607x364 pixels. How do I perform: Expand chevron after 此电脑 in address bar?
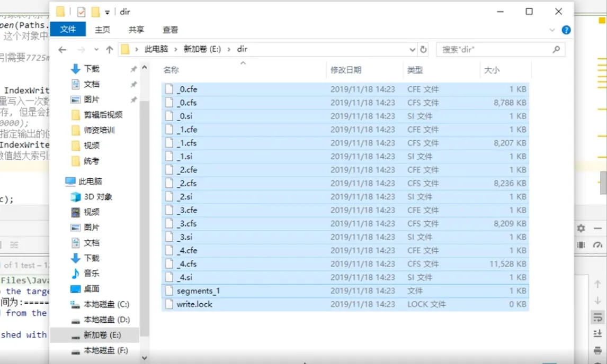(176, 49)
